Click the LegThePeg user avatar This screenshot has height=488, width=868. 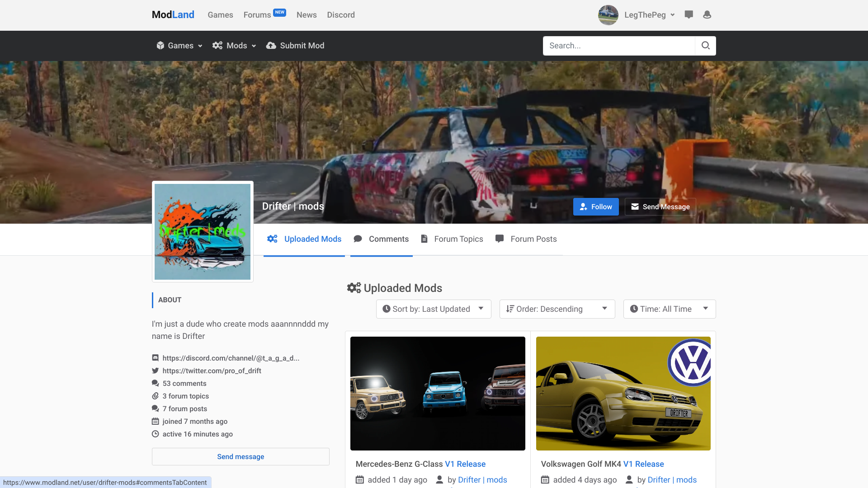click(608, 15)
